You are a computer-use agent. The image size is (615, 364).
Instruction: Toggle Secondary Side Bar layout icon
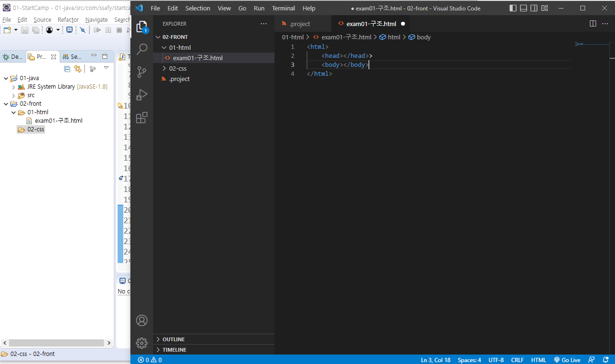(x=534, y=8)
